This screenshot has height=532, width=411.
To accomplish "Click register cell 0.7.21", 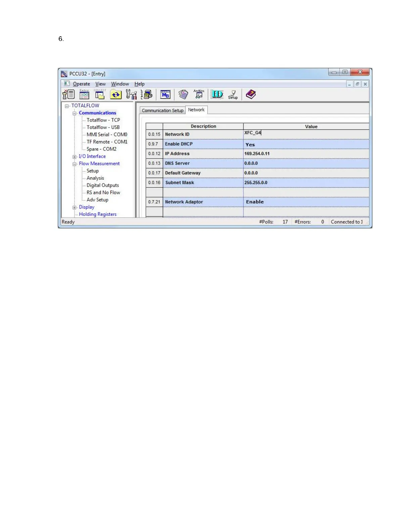I will [x=154, y=202].
